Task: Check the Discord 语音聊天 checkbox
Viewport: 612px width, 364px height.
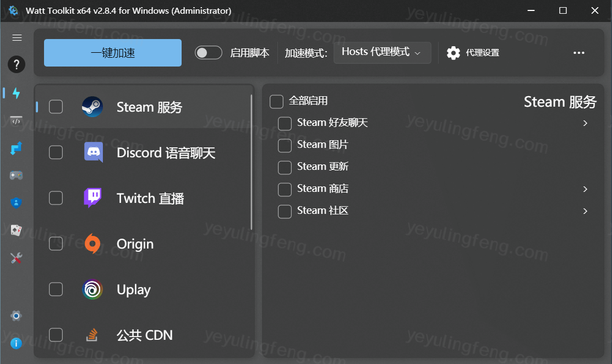Action: click(x=56, y=152)
